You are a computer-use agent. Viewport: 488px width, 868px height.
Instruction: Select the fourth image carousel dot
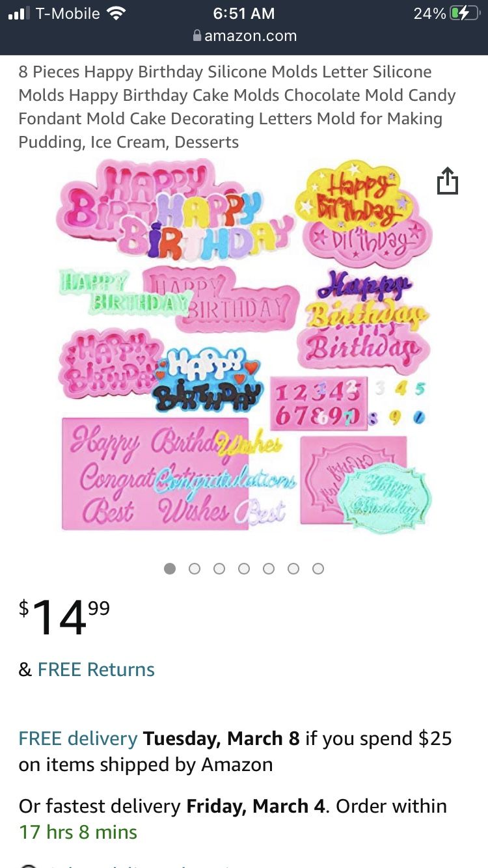(x=244, y=569)
